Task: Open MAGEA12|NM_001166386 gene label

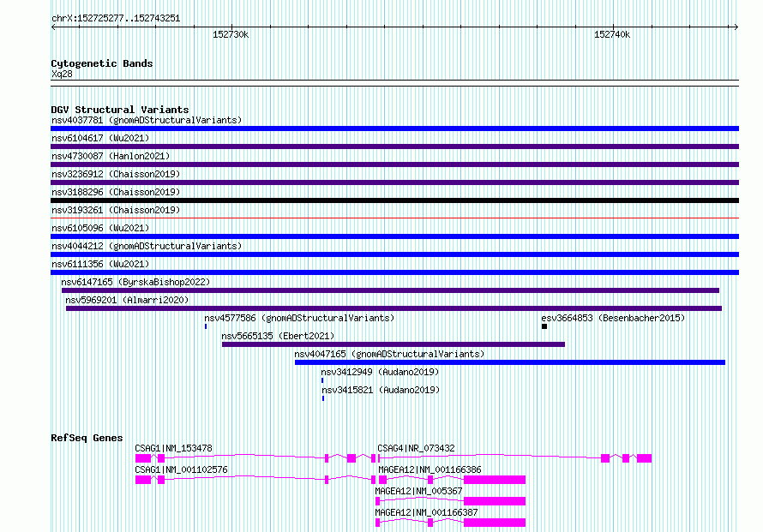Action: [x=430, y=469]
